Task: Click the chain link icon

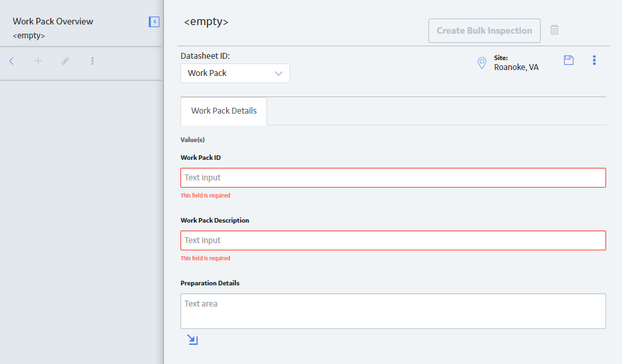Action: click(65, 61)
